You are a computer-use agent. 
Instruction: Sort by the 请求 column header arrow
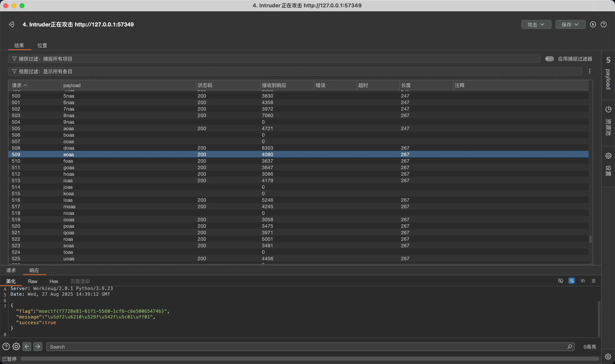tap(25, 85)
